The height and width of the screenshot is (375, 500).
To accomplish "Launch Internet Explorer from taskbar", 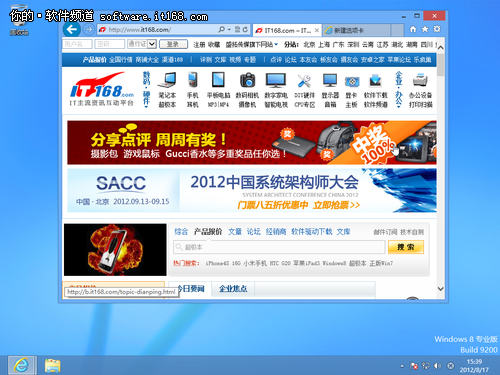I will tap(22, 365).
